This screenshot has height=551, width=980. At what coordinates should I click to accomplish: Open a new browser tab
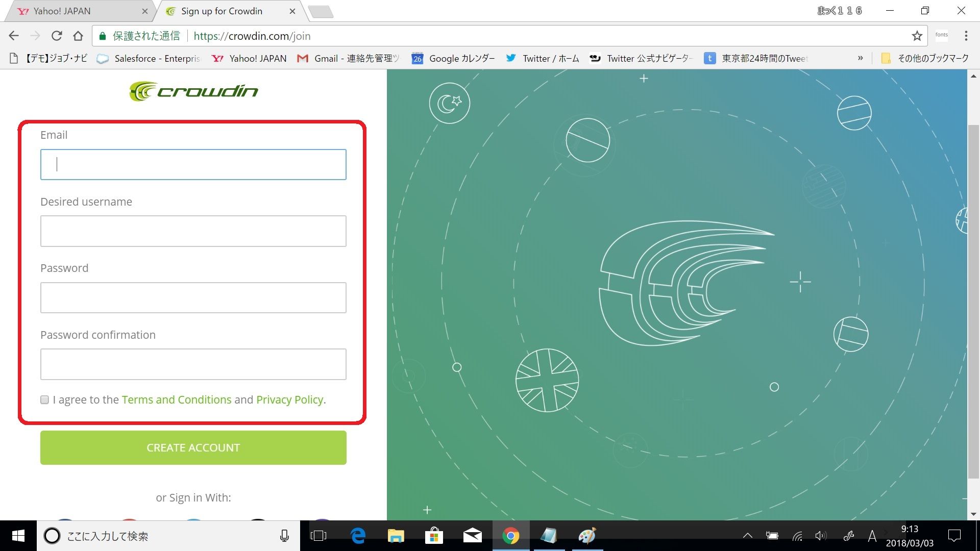[321, 11]
